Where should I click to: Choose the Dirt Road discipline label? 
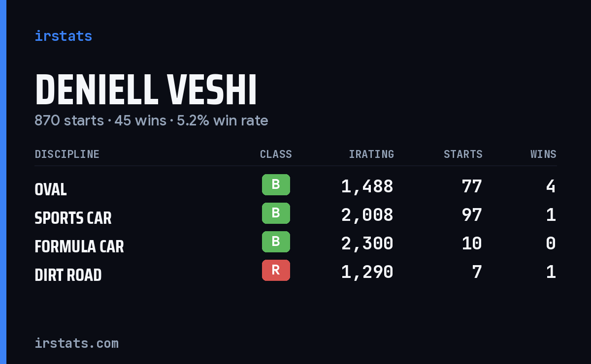68,275
